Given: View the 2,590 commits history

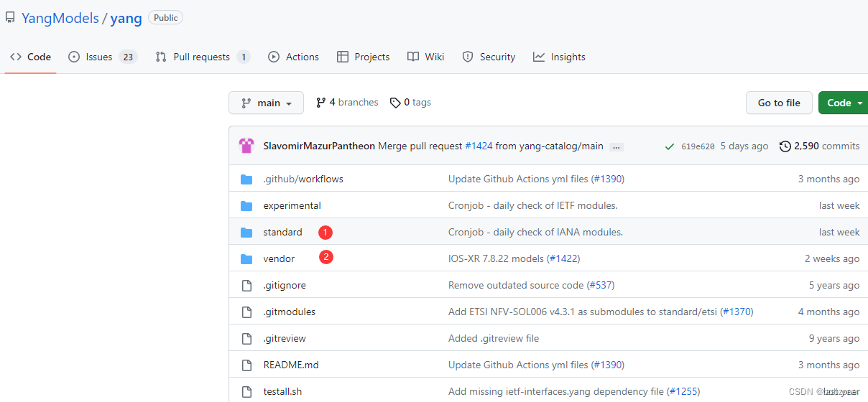Looking at the screenshot, I should point(819,146).
